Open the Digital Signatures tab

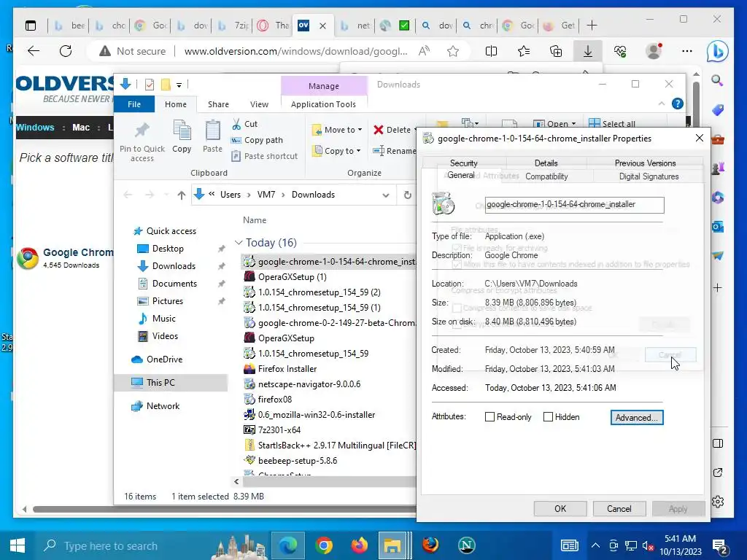pyautogui.click(x=649, y=176)
